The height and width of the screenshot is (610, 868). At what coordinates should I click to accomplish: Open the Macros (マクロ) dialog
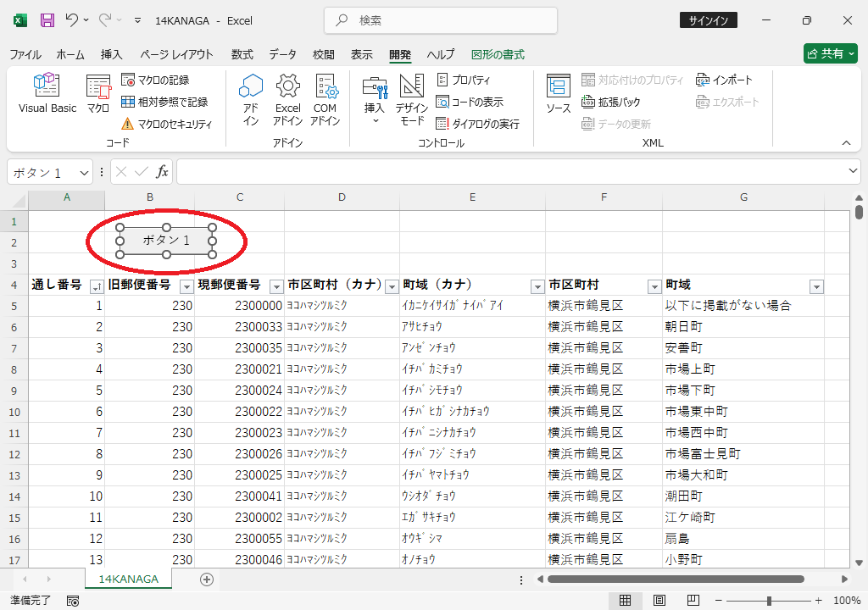[98, 93]
